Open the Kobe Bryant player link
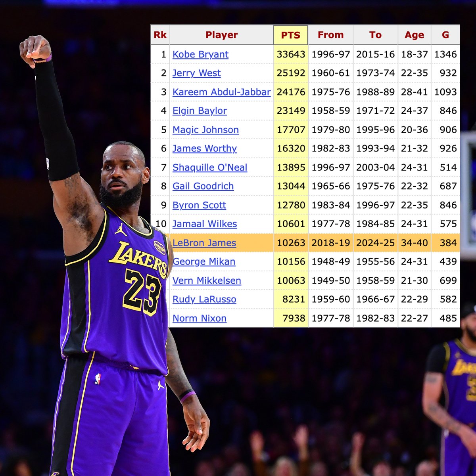476x476 pixels. pyautogui.click(x=200, y=54)
